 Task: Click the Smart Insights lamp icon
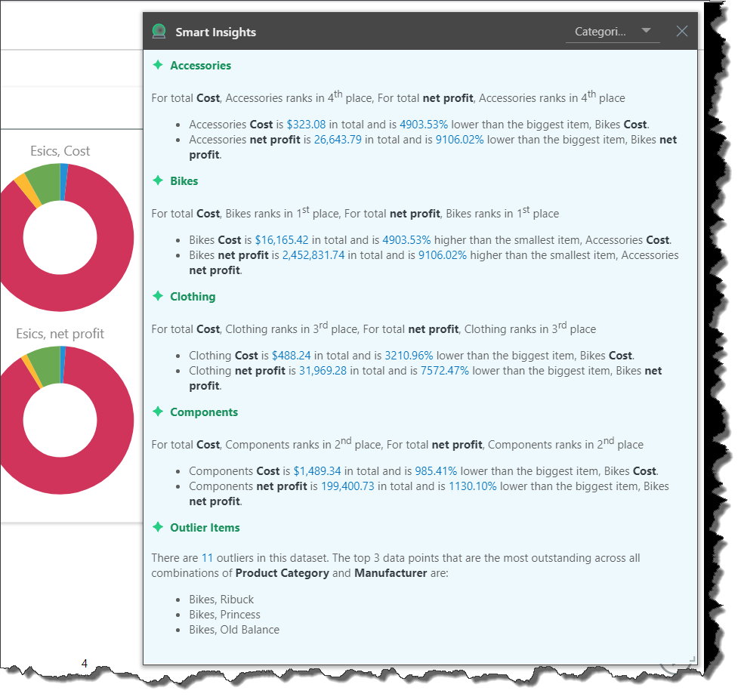pos(159,31)
